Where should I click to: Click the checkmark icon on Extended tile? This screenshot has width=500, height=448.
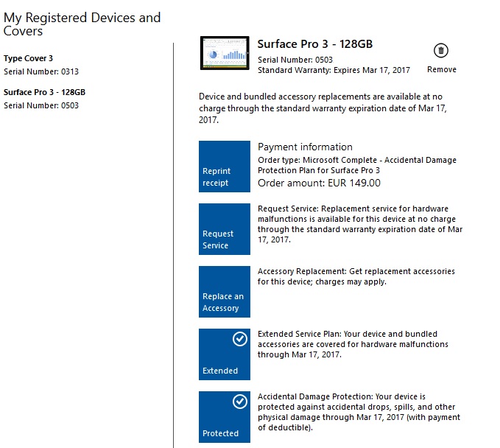(240, 339)
